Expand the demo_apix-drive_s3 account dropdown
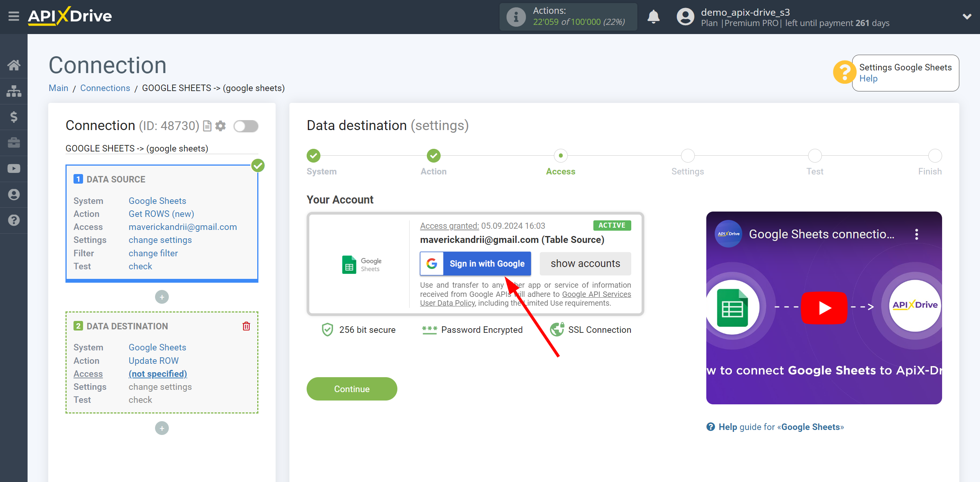This screenshot has height=482, width=980. pos(967,17)
